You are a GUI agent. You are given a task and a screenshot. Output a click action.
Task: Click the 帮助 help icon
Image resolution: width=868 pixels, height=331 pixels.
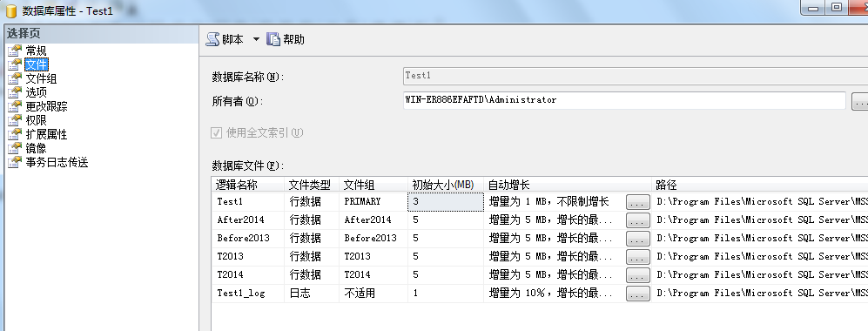pos(273,39)
